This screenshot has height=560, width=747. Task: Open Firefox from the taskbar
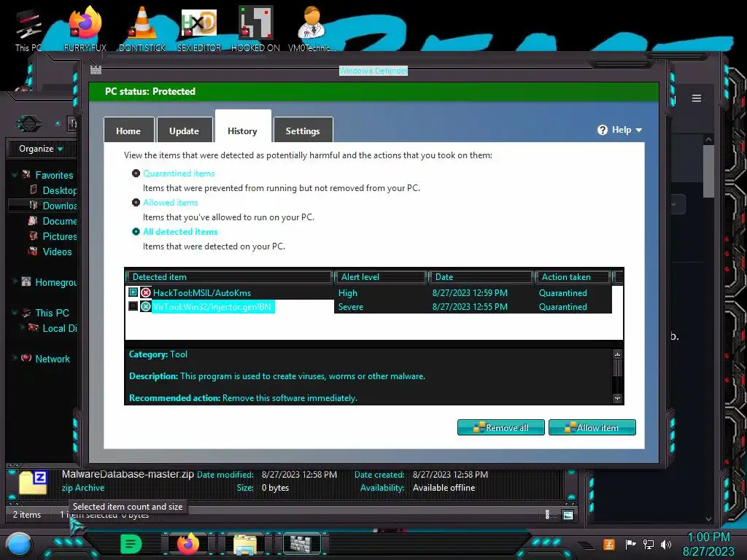pyautogui.click(x=188, y=544)
